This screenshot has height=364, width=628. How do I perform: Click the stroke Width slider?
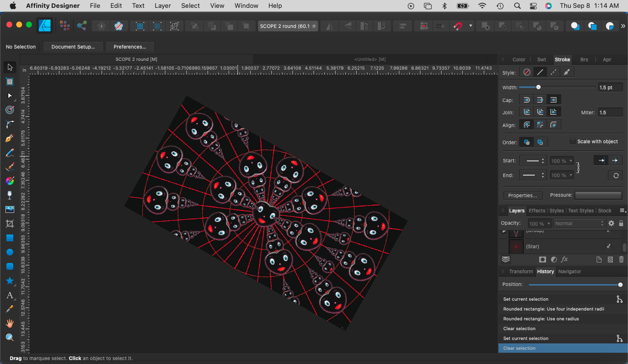[x=557, y=87]
